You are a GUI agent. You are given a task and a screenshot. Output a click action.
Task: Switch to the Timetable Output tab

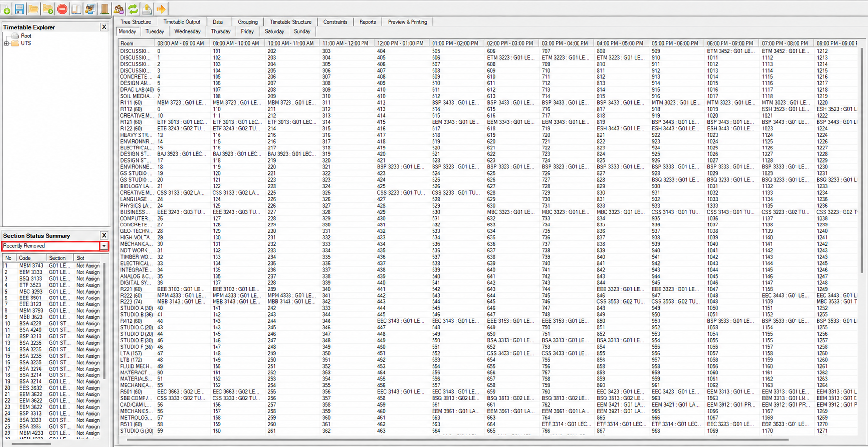pos(182,22)
